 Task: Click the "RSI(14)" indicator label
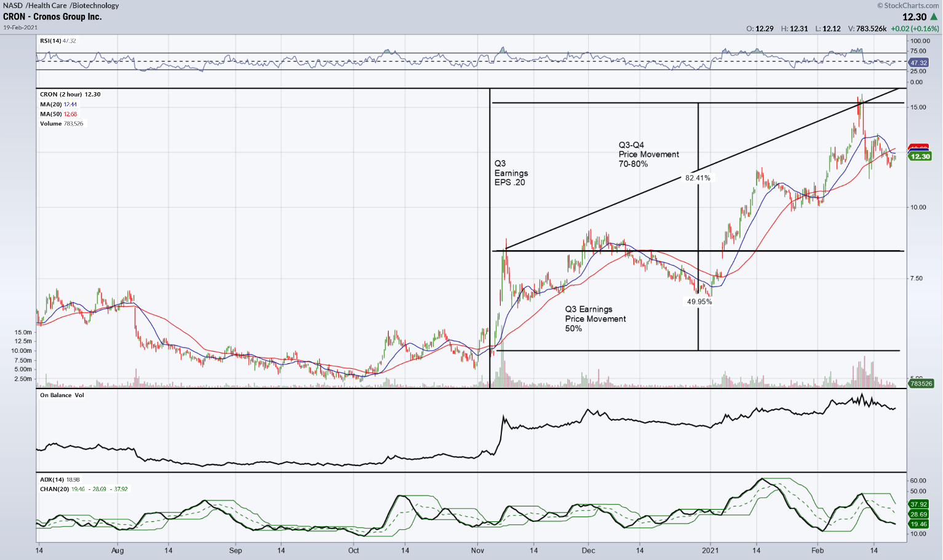tap(50, 41)
